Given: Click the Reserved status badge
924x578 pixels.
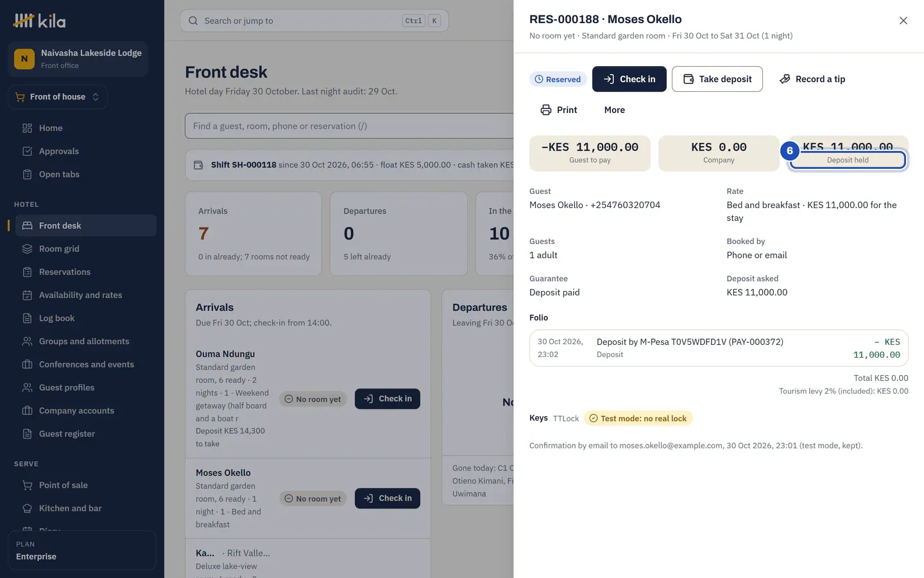Looking at the screenshot, I should (558, 79).
